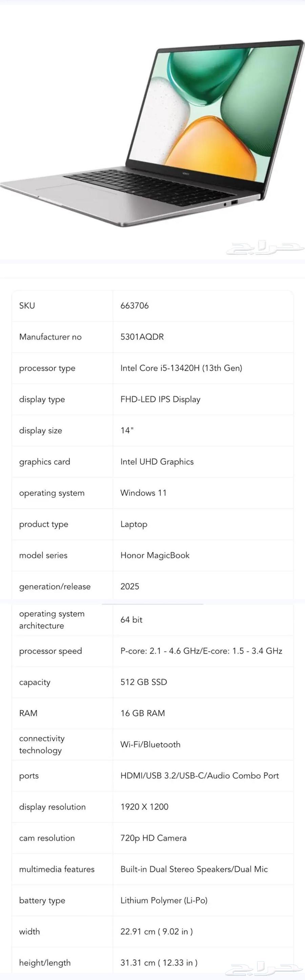Select the Honor MagicBook model series value

(x=155, y=555)
